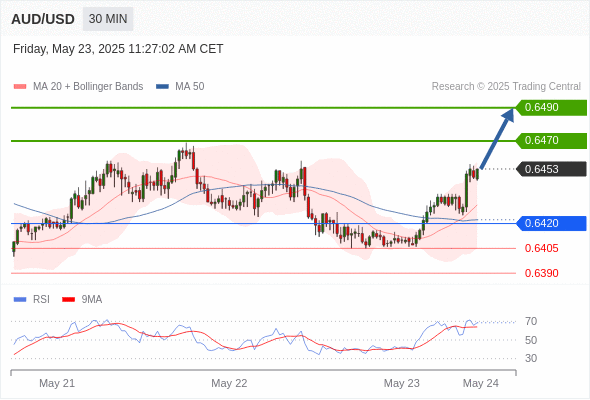The width and height of the screenshot is (590, 400).
Task: Click the blue RSI legend swatch
Action: pos(20,300)
